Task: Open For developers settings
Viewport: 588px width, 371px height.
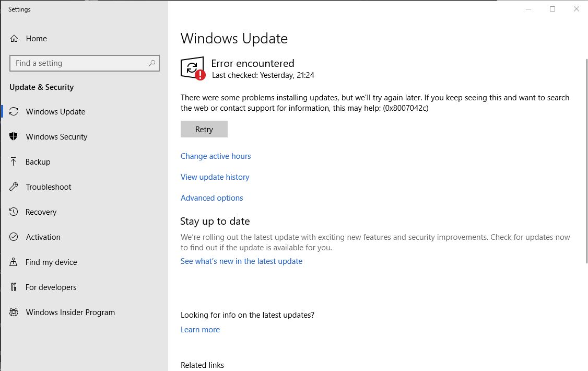Action: (51, 287)
